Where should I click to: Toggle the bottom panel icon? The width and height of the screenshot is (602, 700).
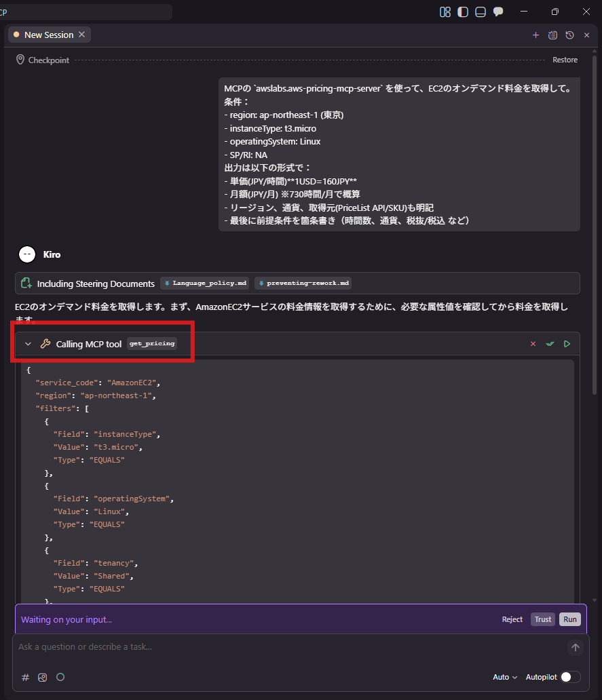click(x=481, y=12)
